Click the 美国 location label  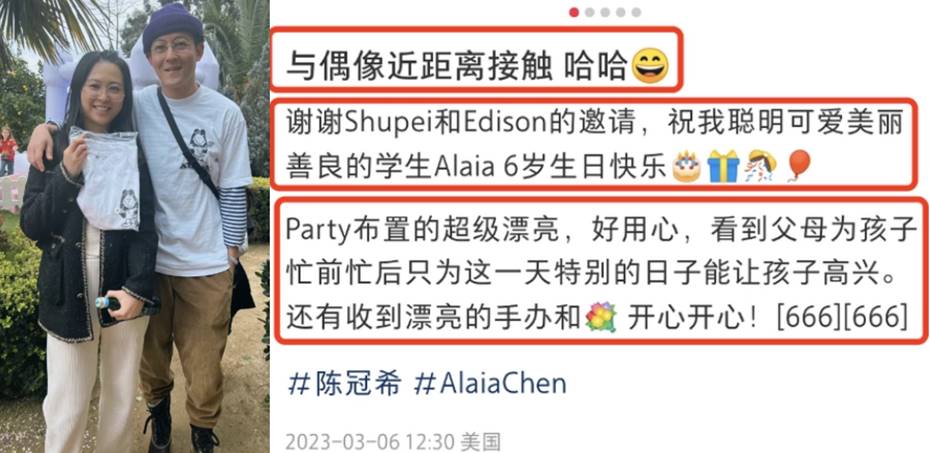[480, 442]
